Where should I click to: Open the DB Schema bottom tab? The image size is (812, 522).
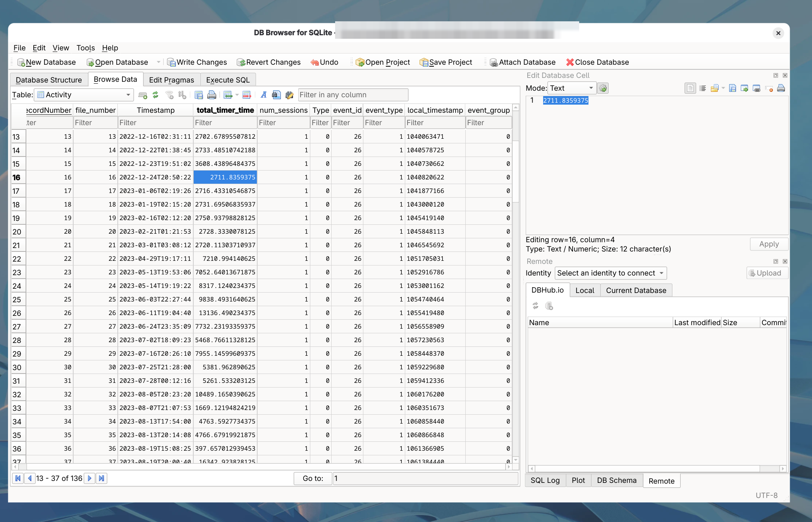tap(617, 481)
